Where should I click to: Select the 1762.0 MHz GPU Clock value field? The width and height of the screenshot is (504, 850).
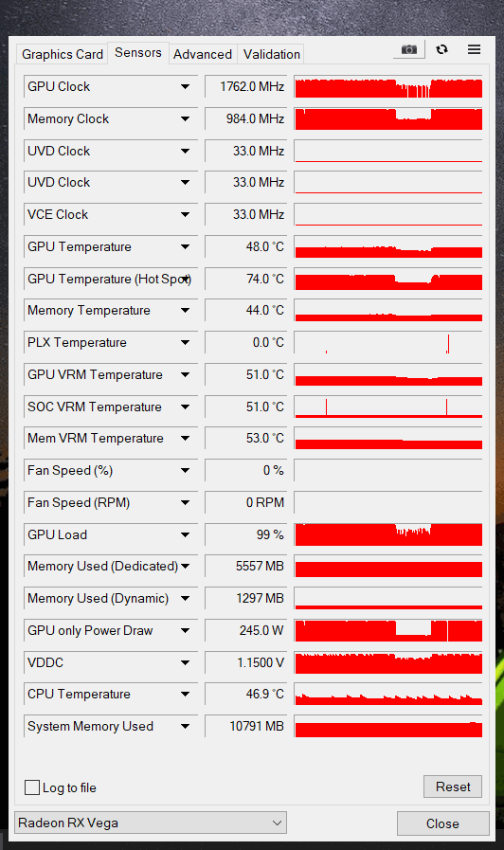click(x=246, y=87)
